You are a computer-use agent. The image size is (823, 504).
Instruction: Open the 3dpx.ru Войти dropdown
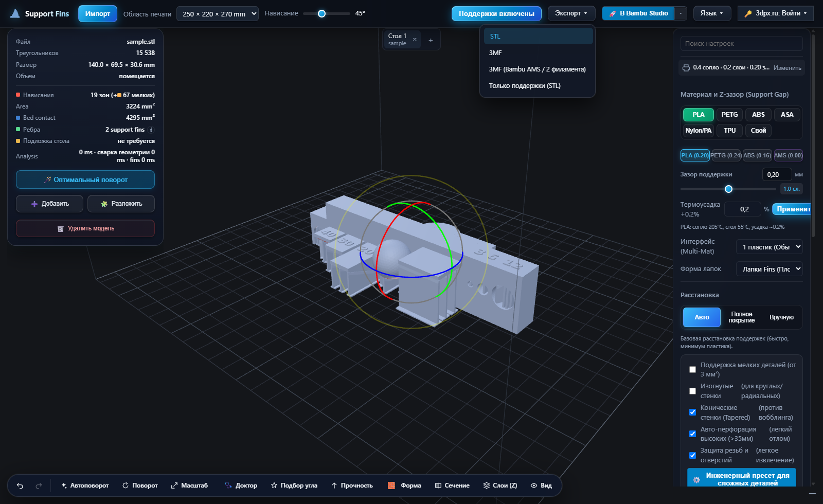coord(776,13)
